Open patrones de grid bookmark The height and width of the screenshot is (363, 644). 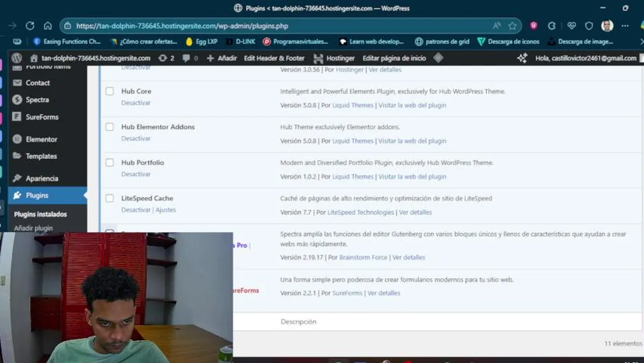click(442, 41)
